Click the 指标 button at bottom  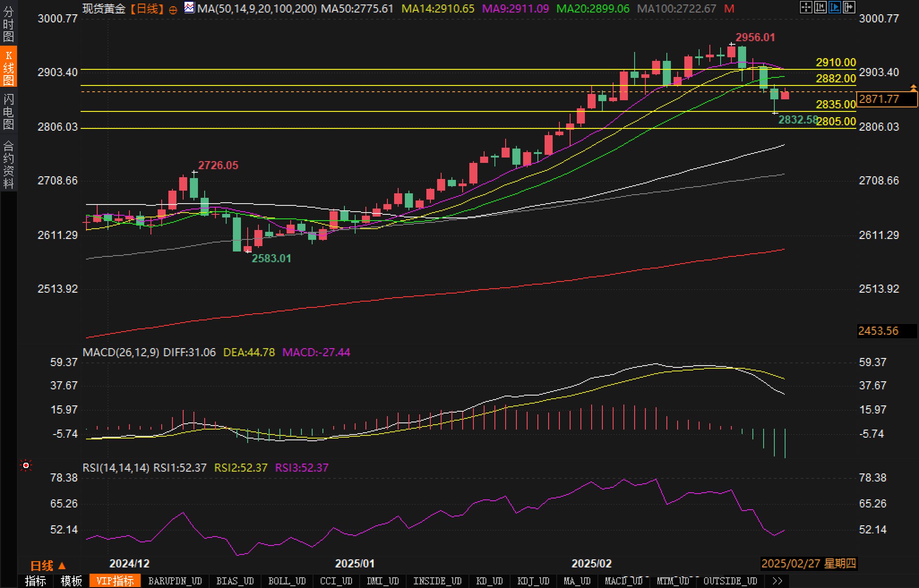[x=35, y=581]
